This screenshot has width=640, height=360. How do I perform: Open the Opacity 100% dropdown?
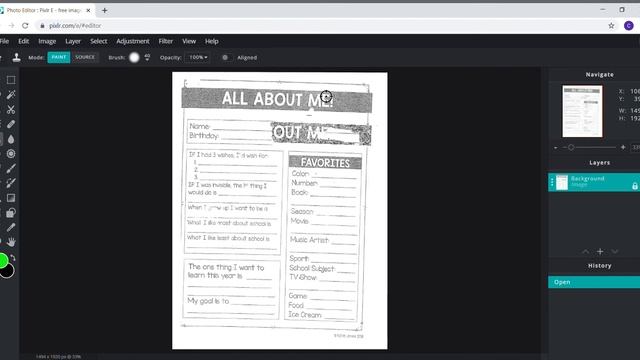(x=198, y=58)
